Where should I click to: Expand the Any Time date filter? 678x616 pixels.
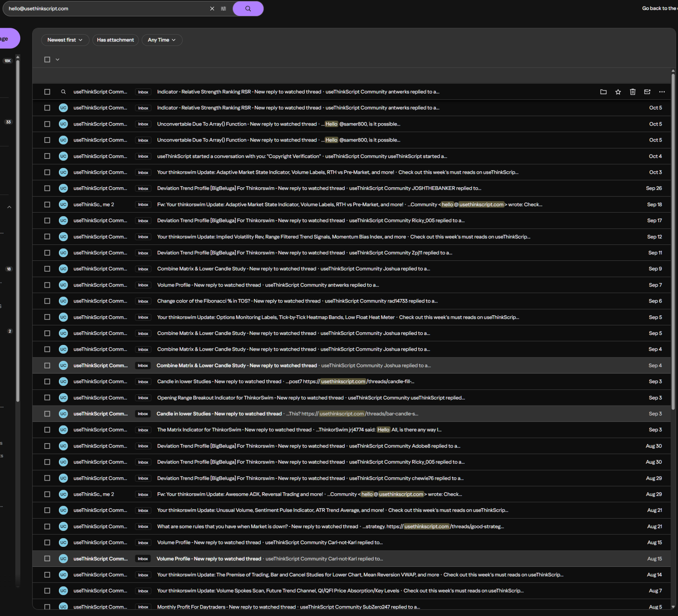click(162, 40)
